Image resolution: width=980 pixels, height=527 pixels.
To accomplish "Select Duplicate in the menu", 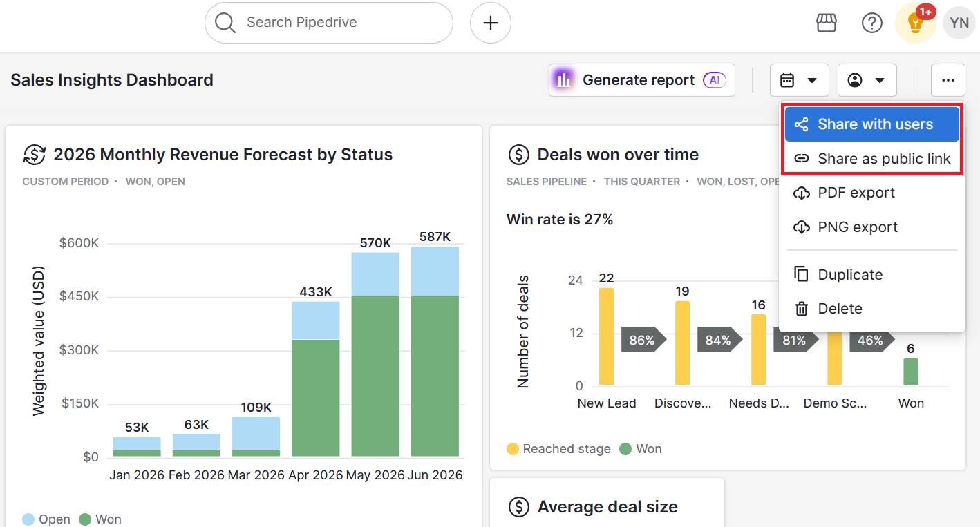I will pos(872,274).
